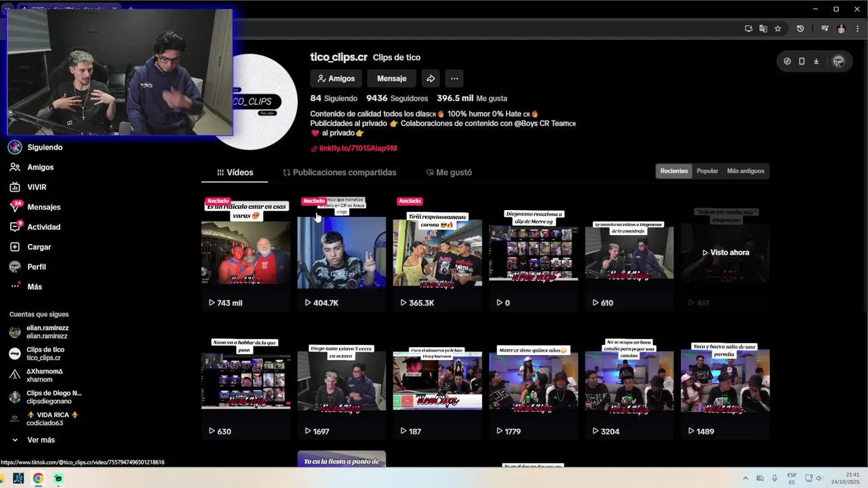Open the Más sidebar menu
The image size is (868, 488).
[26, 287]
